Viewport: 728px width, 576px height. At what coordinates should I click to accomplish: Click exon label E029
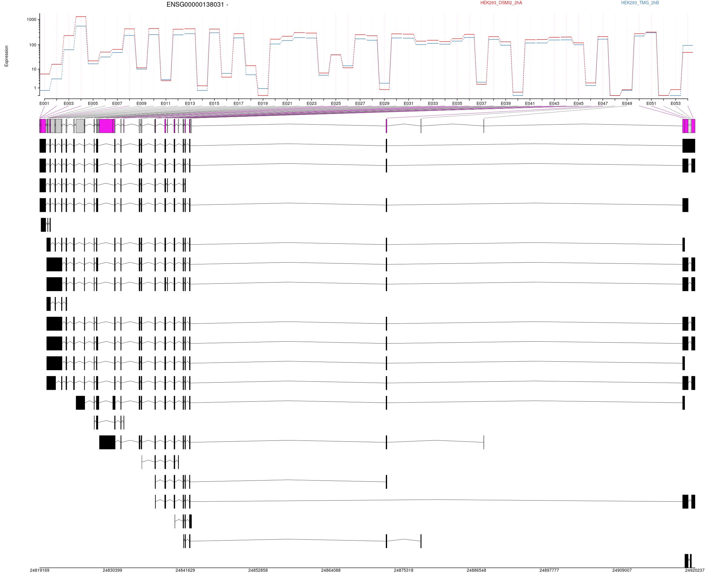tap(384, 104)
